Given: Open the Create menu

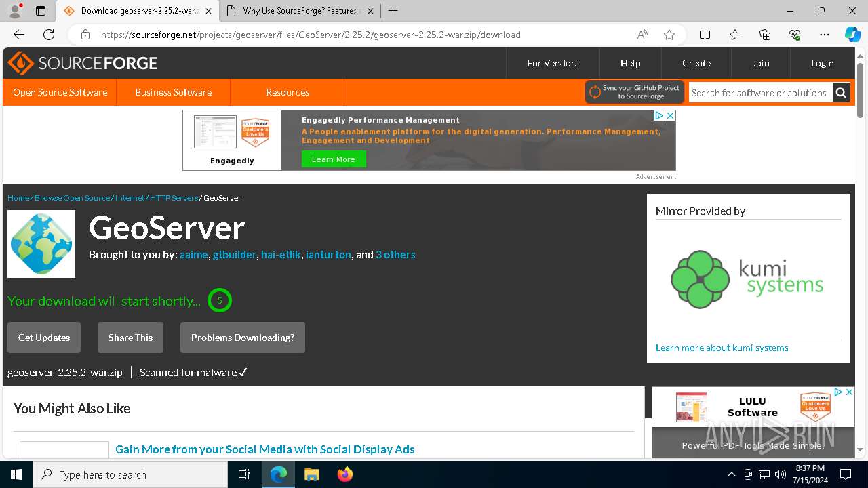Looking at the screenshot, I should coord(696,63).
